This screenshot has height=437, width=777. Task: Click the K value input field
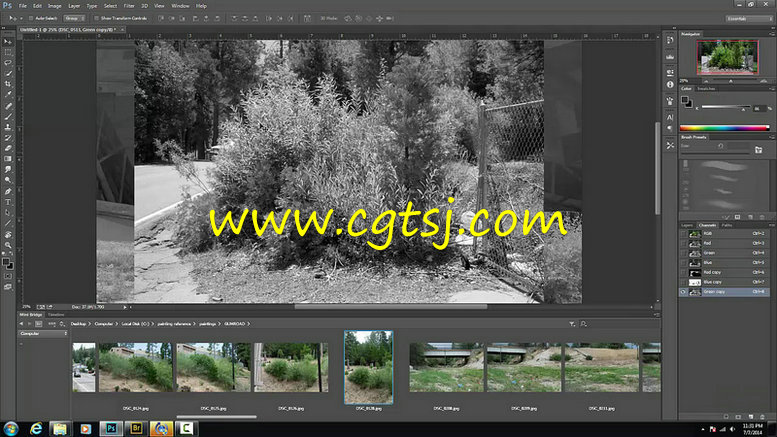pyautogui.click(x=758, y=108)
